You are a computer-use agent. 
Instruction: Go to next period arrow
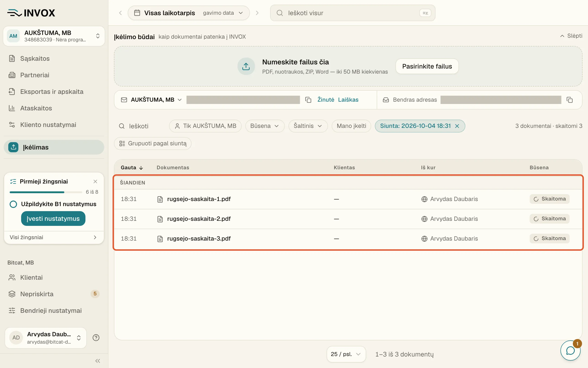tap(257, 13)
